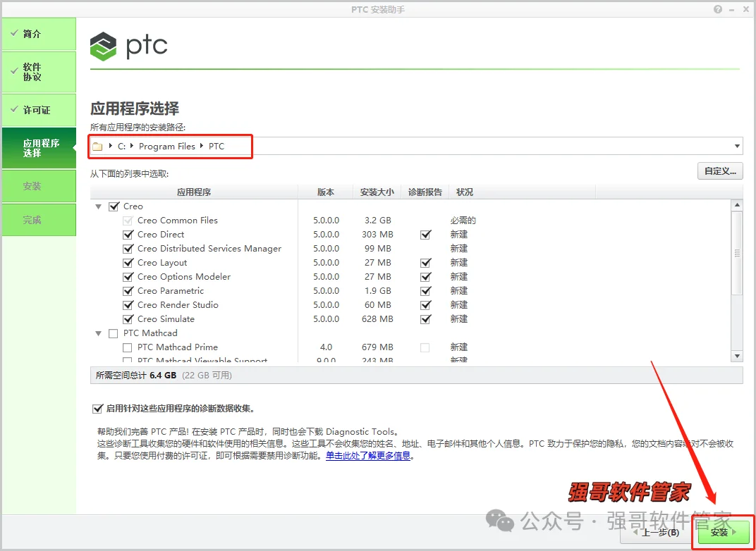Uncheck Creo Options Modeler
Screen dimensions: 756x551
128,277
